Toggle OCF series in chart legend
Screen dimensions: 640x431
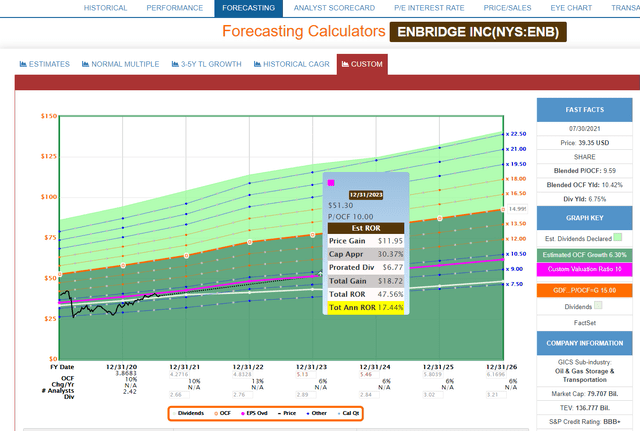tap(222, 413)
